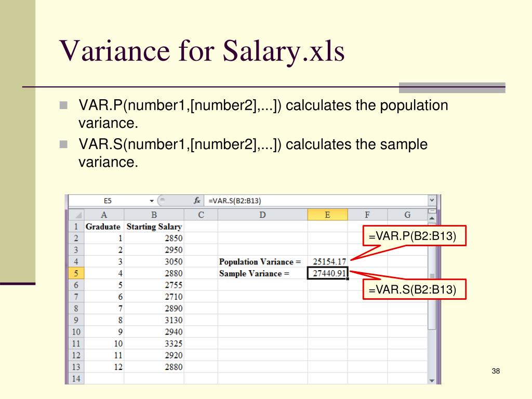Click the cell with salary 3050

154,262
